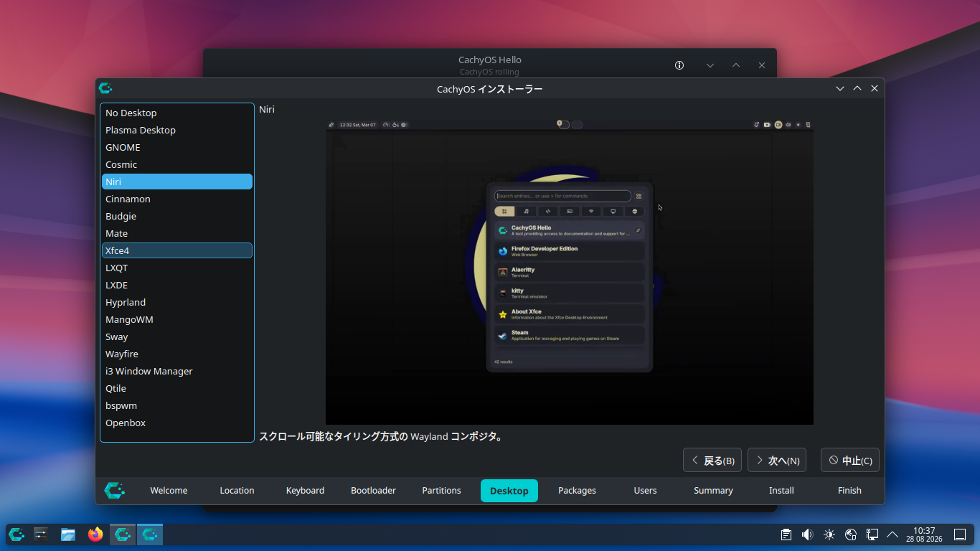Open the brightness settings tray icon

[x=829, y=534]
